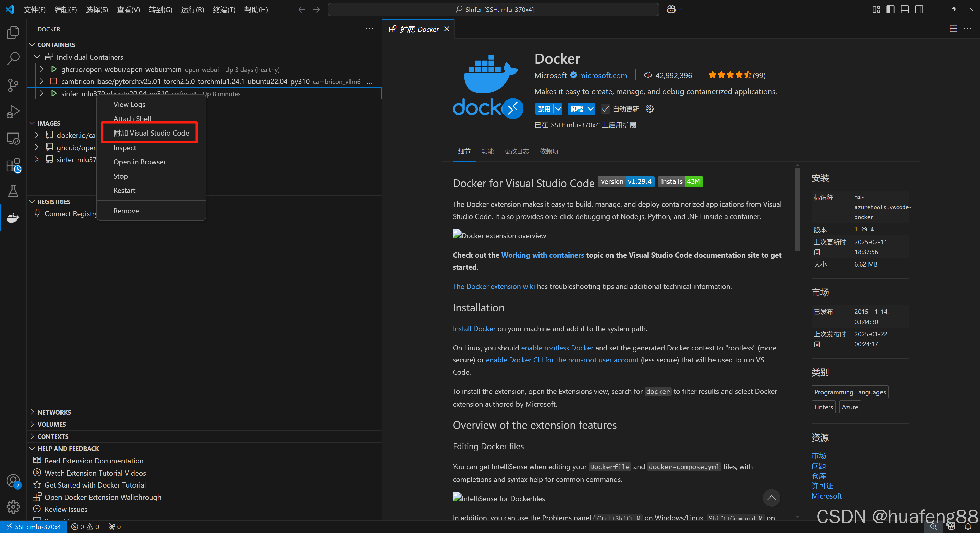Viewport: 980px width, 533px height.
Task: Collapse the HELP AND FEEDBACK section
Action: 32,449
